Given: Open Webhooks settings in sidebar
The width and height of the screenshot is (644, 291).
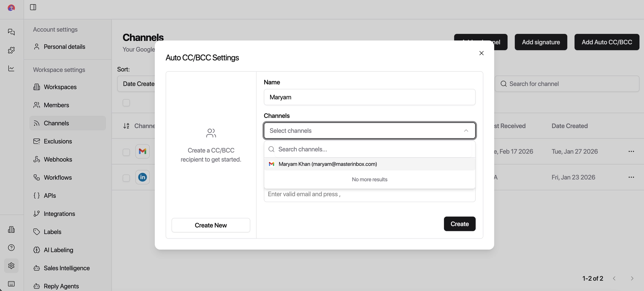Looking at the screenshot, I should 58,159.
